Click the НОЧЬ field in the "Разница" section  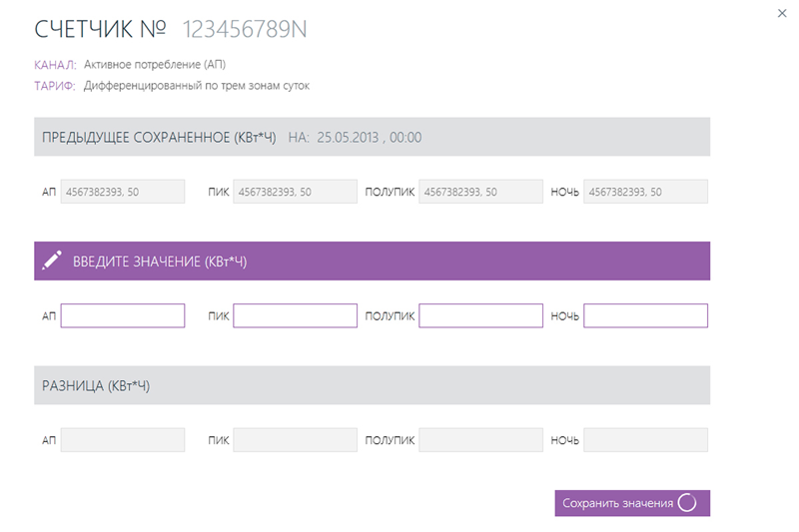[x=645, y=440]
